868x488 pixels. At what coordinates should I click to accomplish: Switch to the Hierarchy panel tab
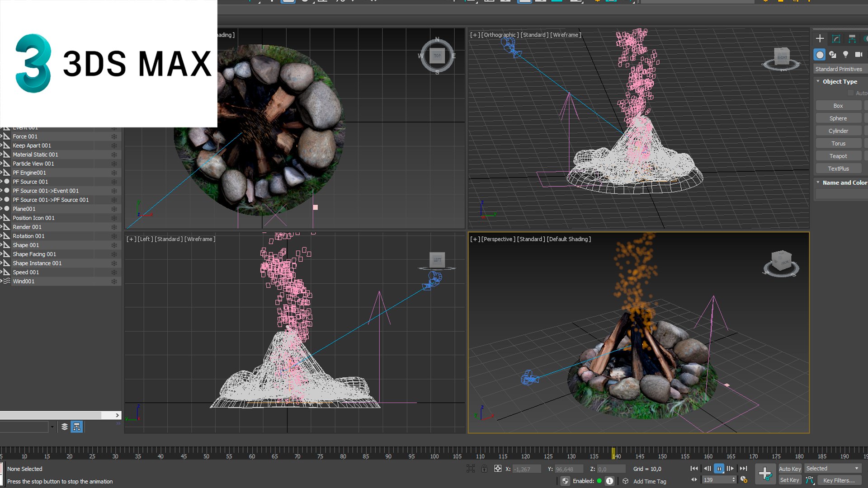click(x=852, y=39)
